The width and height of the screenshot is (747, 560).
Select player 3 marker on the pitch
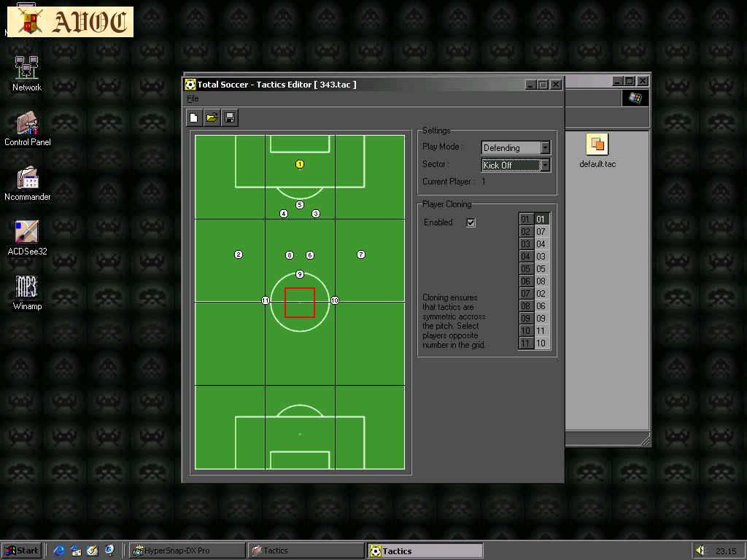pos(315,214)
